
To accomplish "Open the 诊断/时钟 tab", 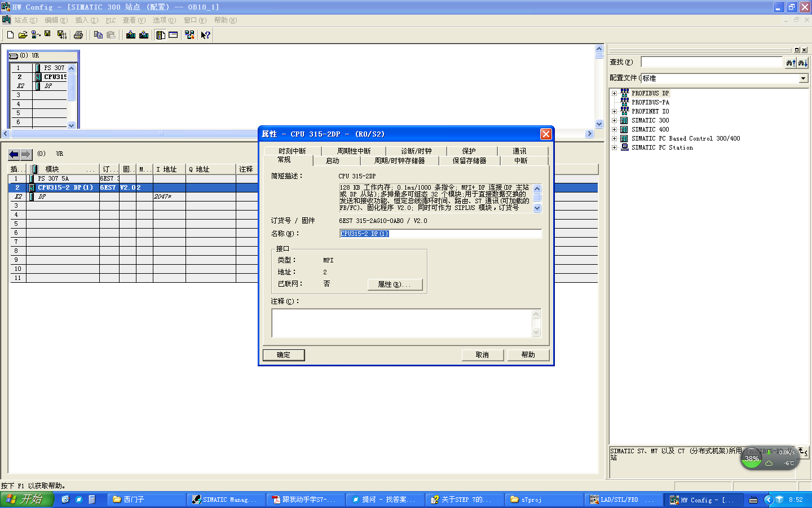I will [x=416, y=151].
